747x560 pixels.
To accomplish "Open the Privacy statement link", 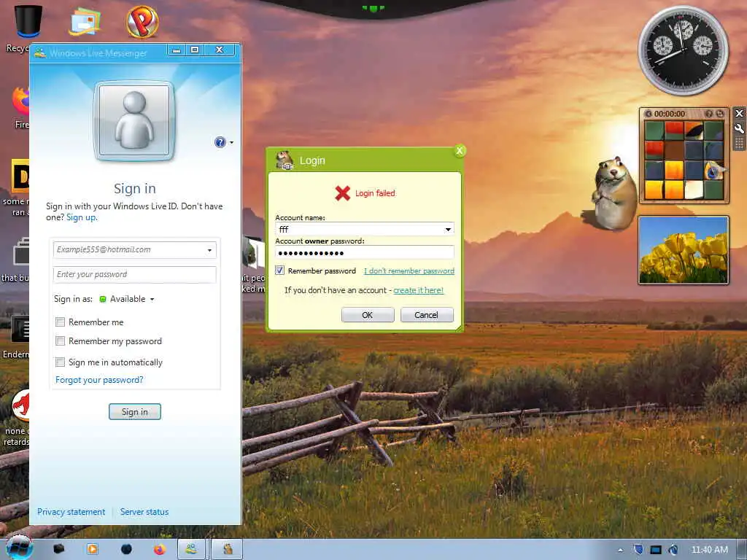I will point(71,512).
